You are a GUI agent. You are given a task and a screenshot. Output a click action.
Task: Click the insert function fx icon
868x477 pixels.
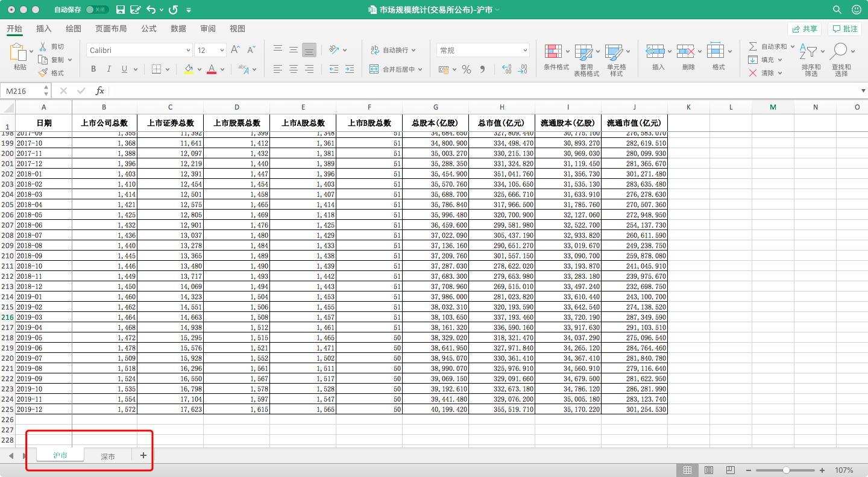[99, 90]
